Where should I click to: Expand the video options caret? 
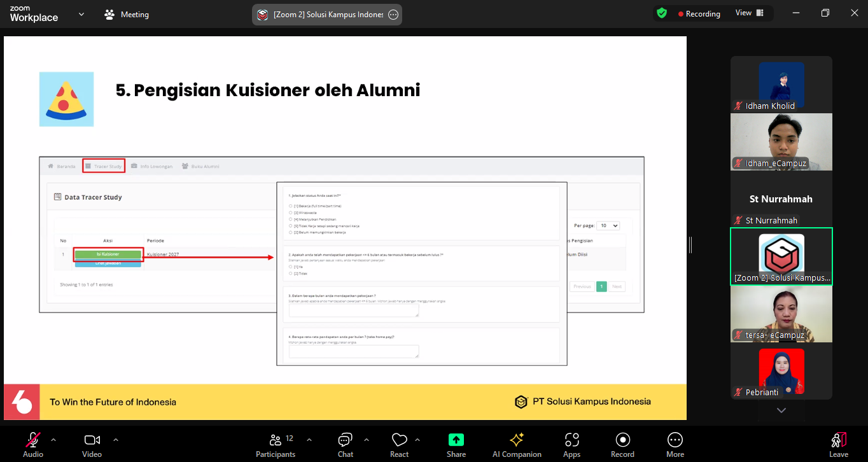pyautogui.click(x=116, y=440)
